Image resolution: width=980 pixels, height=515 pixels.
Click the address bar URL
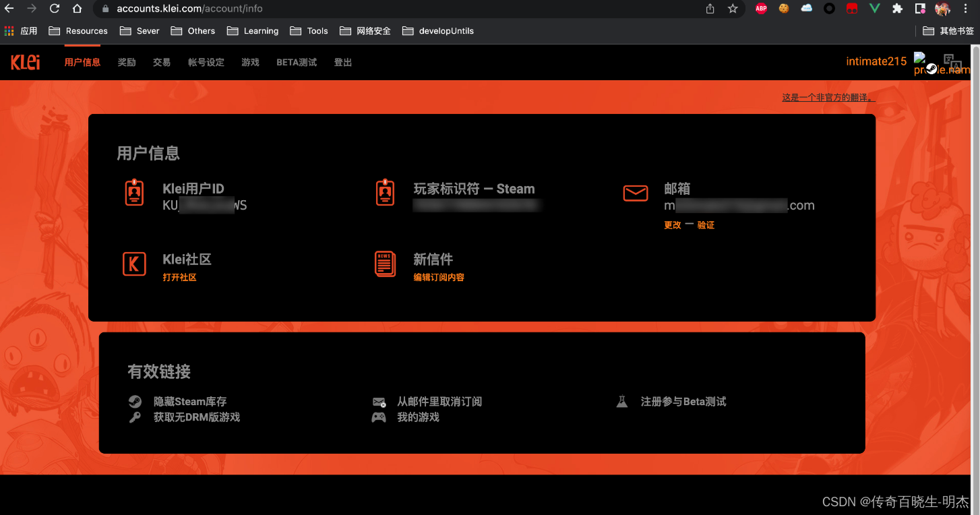[189, 9]
